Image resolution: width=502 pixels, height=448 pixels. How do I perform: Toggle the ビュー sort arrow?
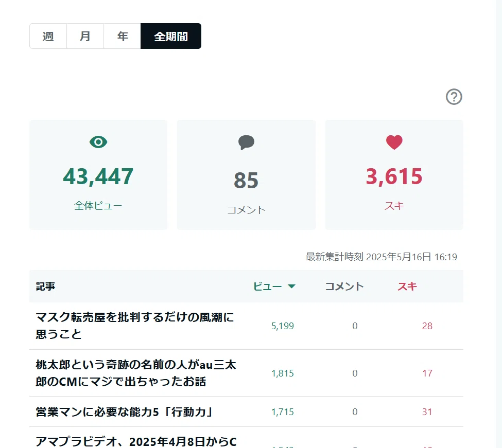(291, 286)
